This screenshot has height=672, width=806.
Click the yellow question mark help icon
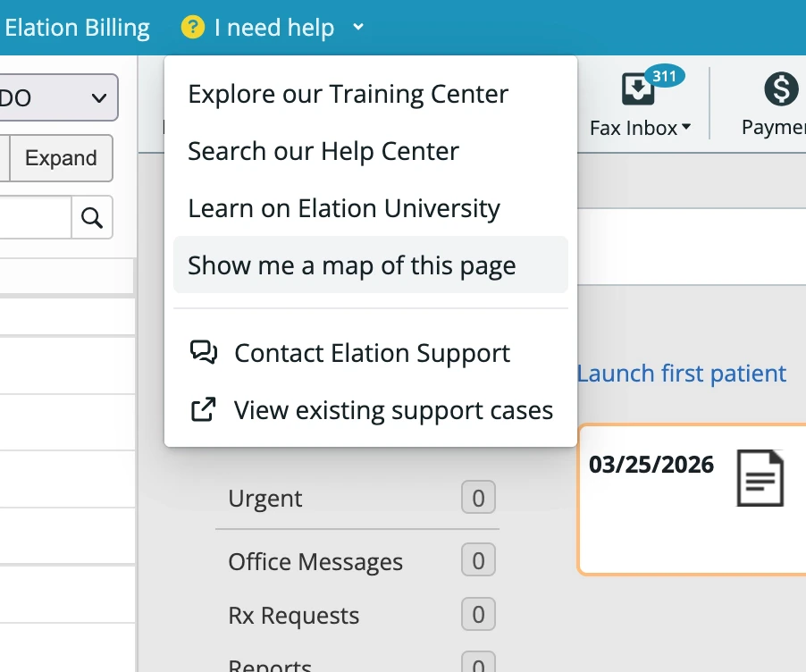coord(191,27)
